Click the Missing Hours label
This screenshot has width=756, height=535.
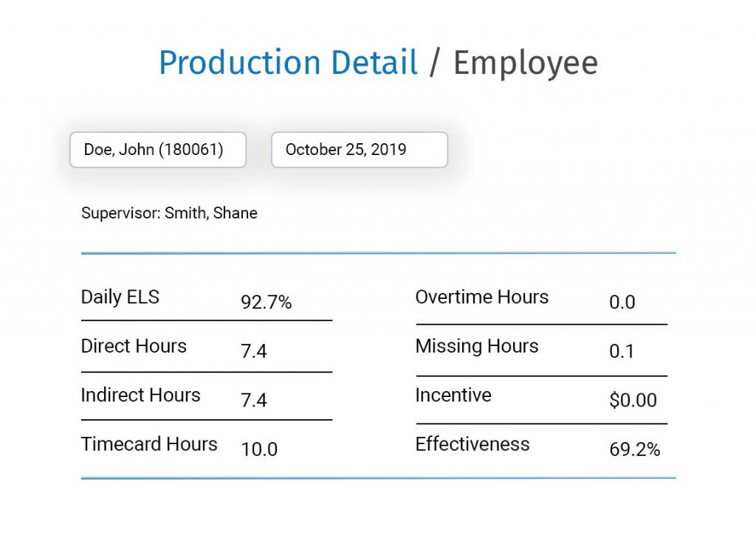pyautogui.click(x=477, y=346)
